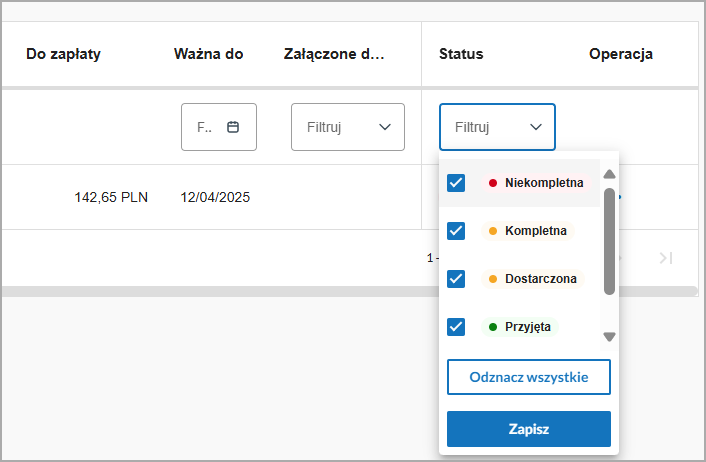706x462 pixels.
Task: Click the Kompletna status label
Action: coord(528,231)
